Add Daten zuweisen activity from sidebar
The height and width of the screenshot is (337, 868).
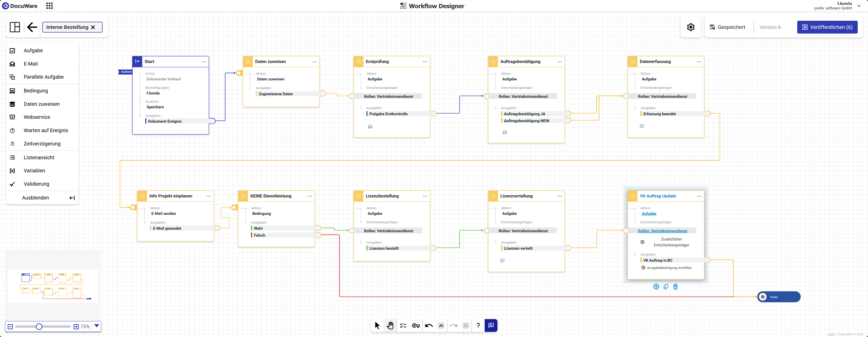click(x=42, y=104)
